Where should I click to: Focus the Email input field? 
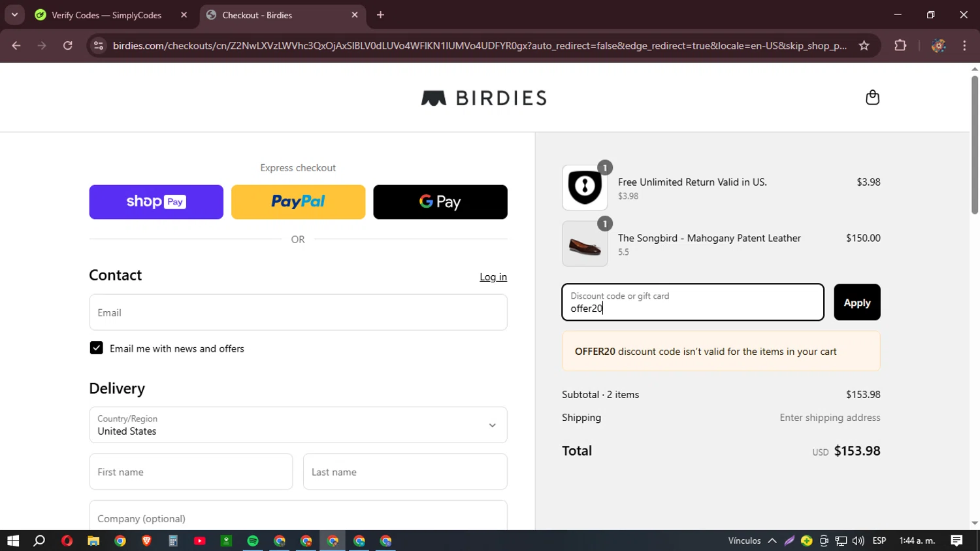pos(298,312)
